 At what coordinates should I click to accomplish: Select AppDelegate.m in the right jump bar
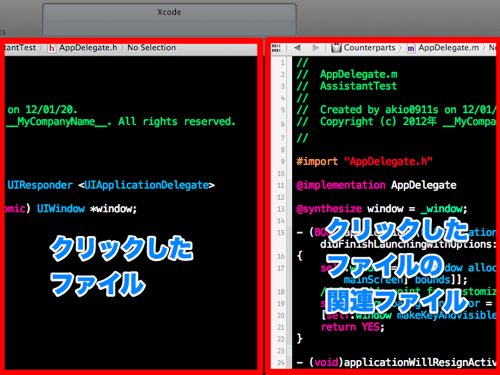449,48
